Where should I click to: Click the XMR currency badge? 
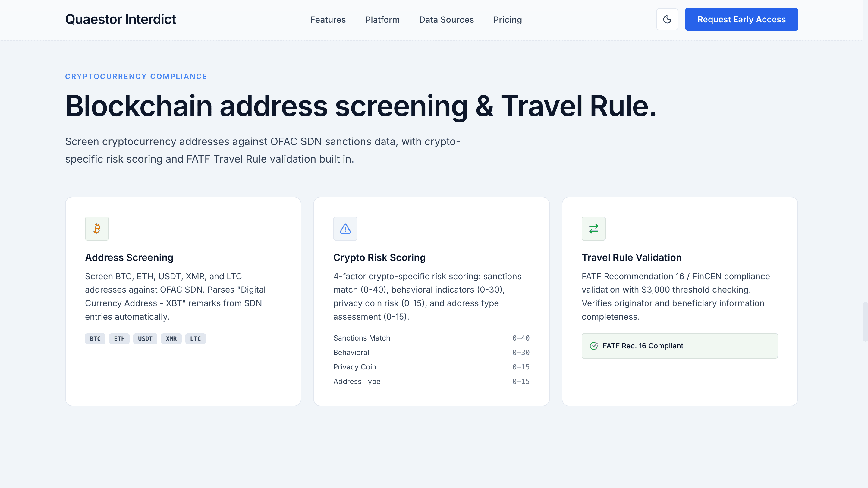[x=171, y=339]
